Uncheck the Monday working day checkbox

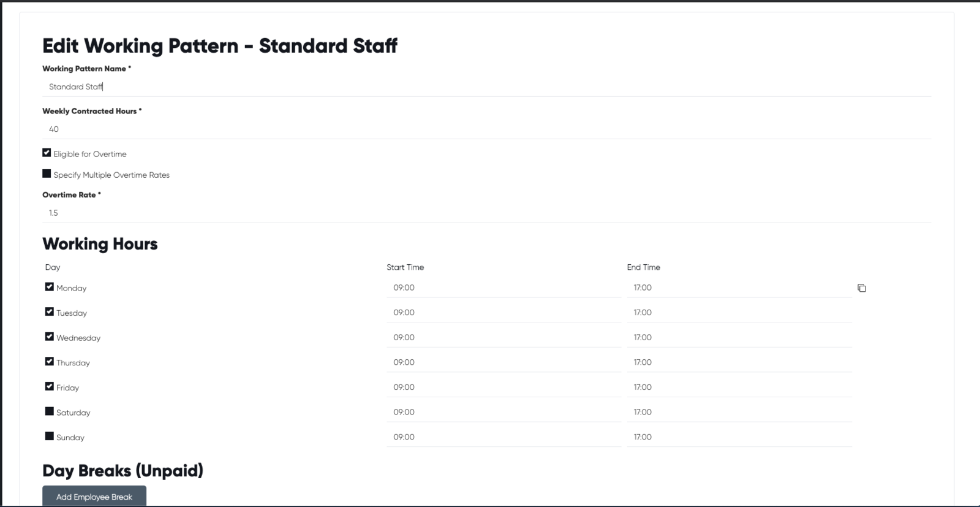[50, 286]
